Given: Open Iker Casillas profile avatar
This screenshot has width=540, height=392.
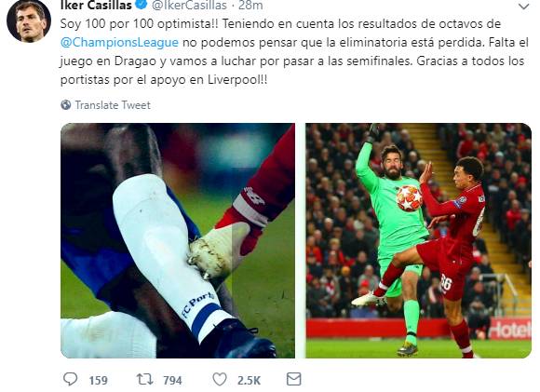Looking at the screenshot, I should point(29,20).
